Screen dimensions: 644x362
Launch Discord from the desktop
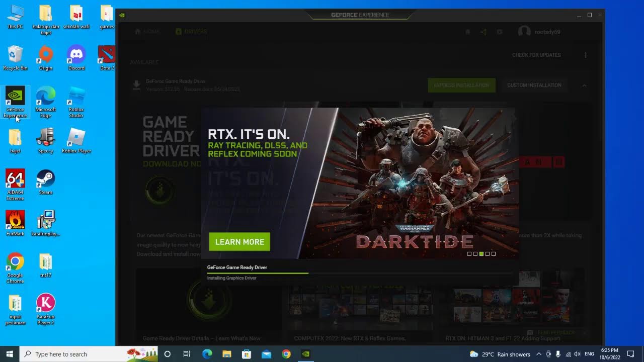point(76,58)
